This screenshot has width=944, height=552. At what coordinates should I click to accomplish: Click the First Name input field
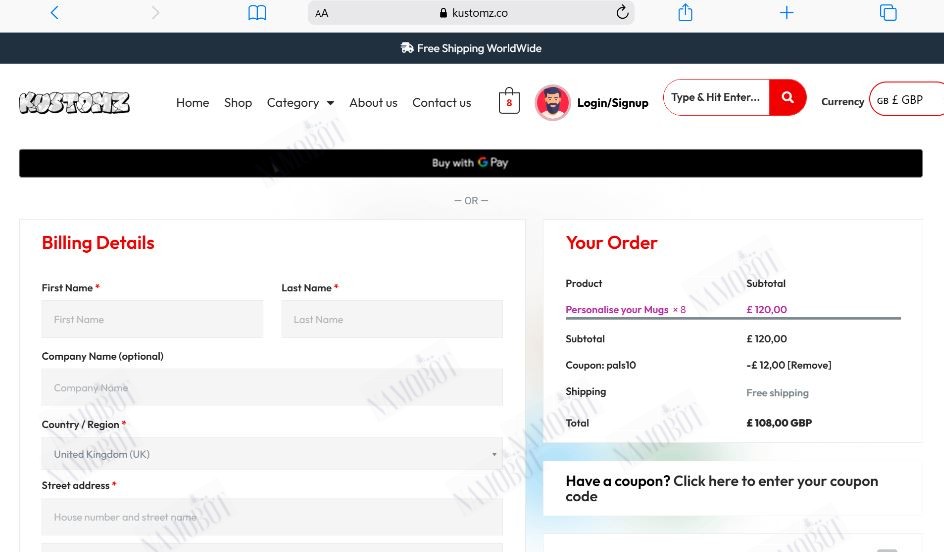tap(152, 319)
